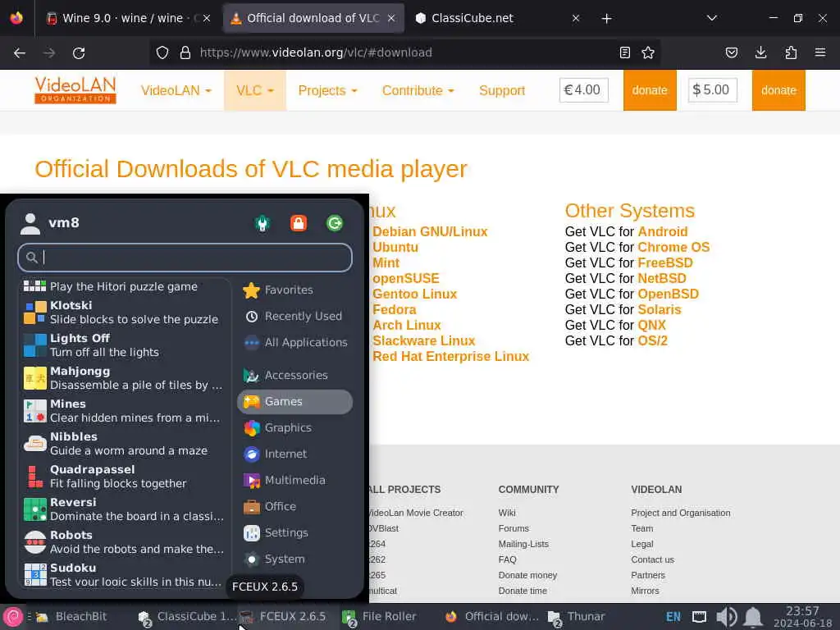Open the Pocket save icon

point(732,52)
